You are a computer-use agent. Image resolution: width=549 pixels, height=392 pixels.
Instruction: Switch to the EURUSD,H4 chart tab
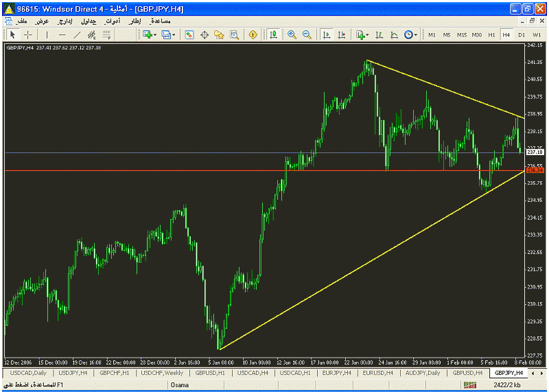click(x=378, y=373)
